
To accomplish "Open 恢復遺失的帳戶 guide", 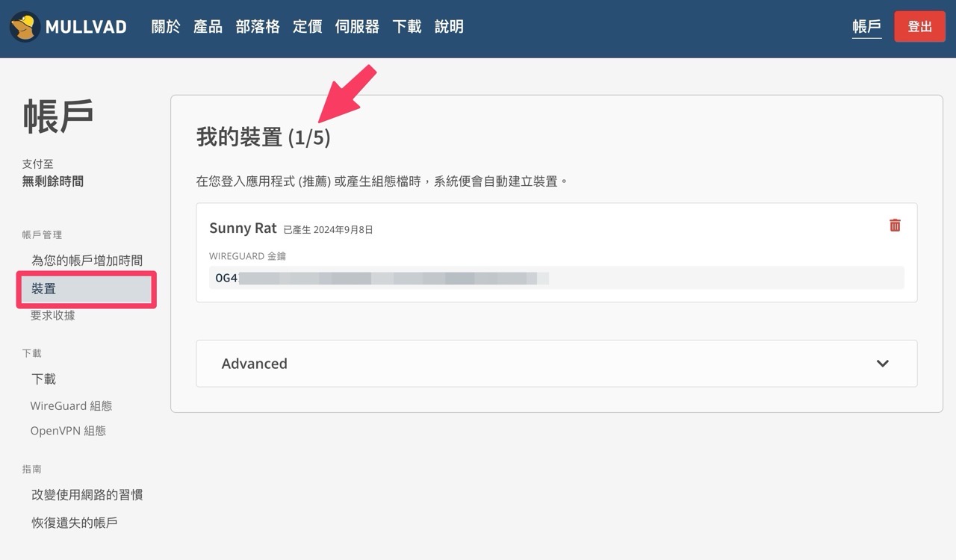I will point(74,523).
